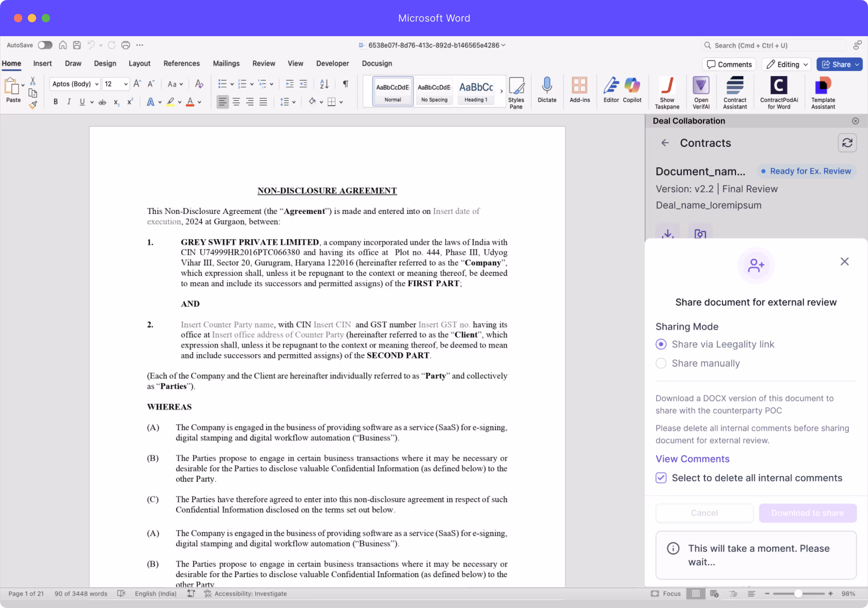Launch the Template Assistant icon
868x608 pixels.
[x=823, y=86]
